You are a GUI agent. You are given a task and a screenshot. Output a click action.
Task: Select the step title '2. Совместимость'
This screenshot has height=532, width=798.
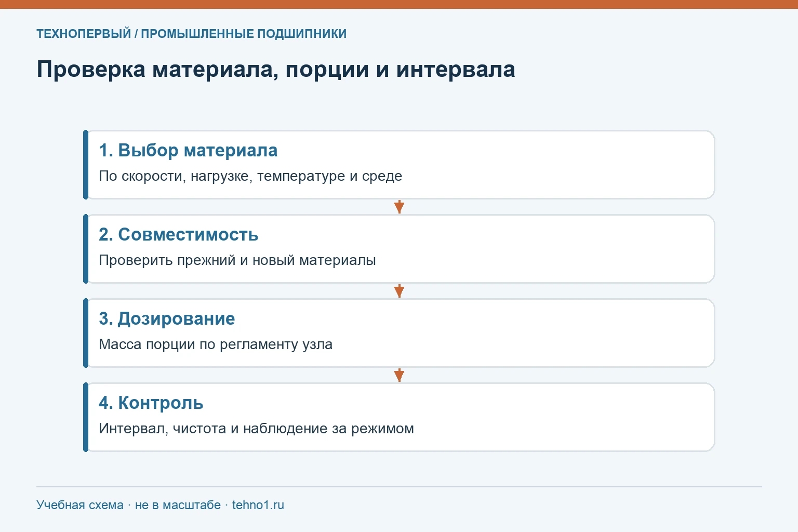(179, 234)
